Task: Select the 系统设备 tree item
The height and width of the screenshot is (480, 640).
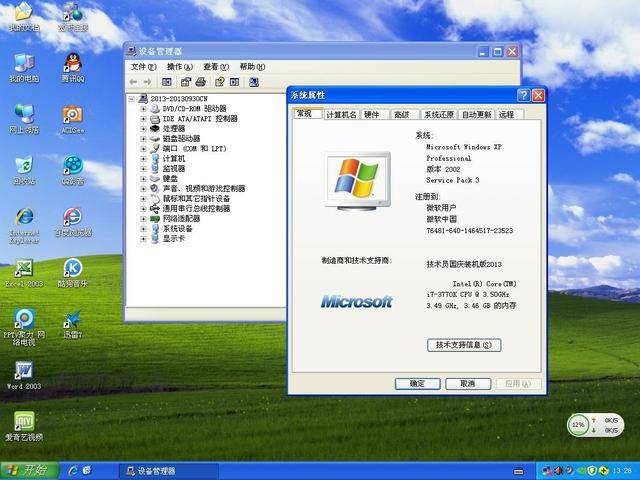Action: (x=178, y=229)
